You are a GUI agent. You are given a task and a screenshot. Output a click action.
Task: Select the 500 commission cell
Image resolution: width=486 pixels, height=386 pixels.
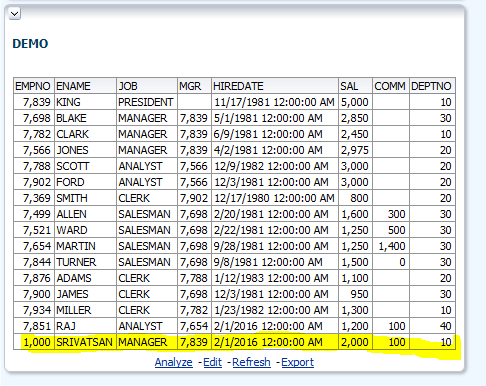(391, 230)
